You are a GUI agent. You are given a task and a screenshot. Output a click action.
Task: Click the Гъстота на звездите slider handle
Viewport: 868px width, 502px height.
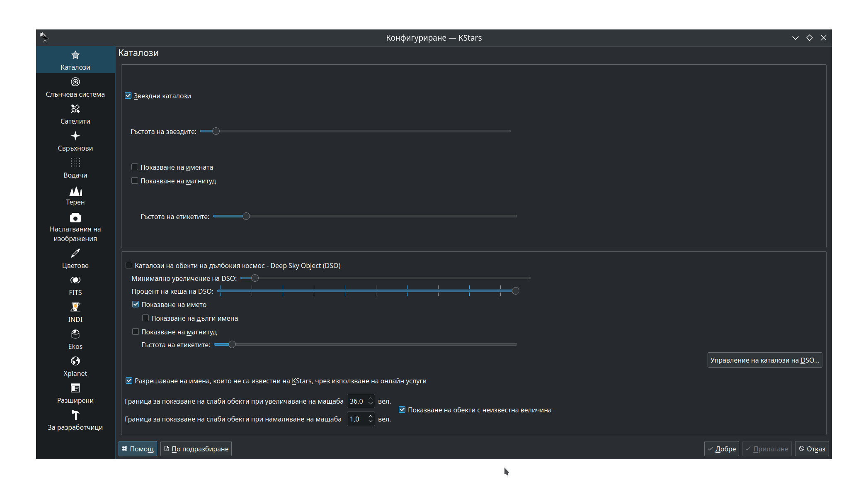216,131
